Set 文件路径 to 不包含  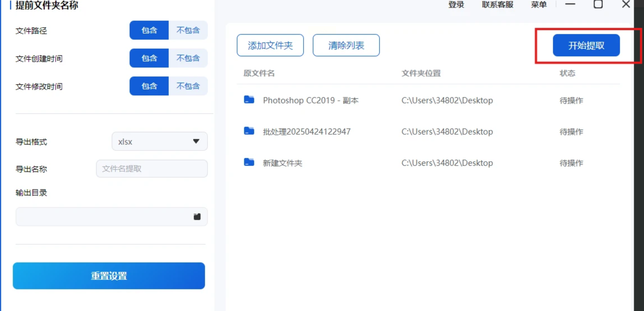coord(188,30)
